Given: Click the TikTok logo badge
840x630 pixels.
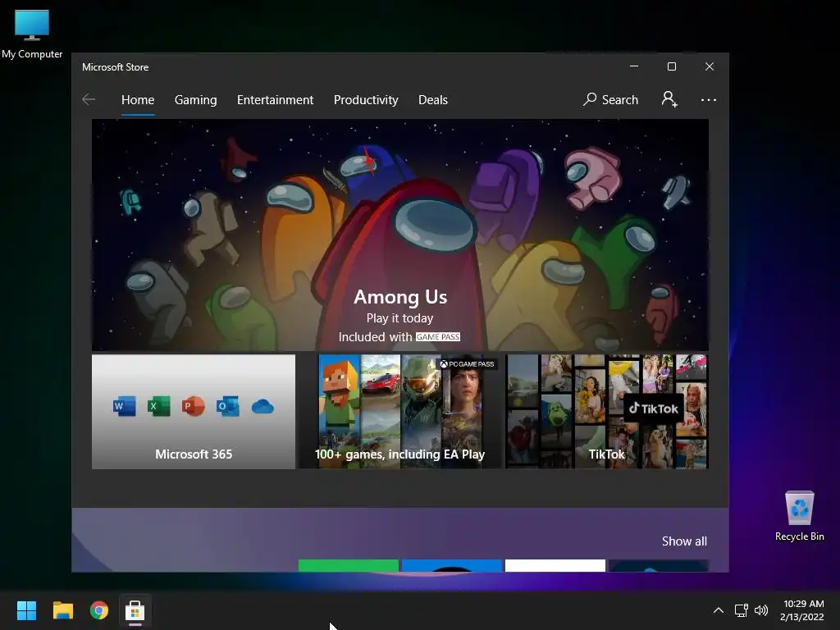Looking at the screenshot, I should pos(654,409).
